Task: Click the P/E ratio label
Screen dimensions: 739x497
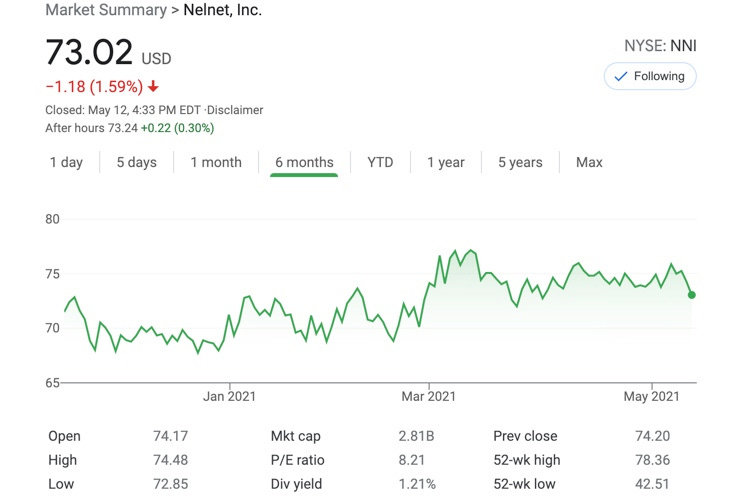Action: point(297,460)
